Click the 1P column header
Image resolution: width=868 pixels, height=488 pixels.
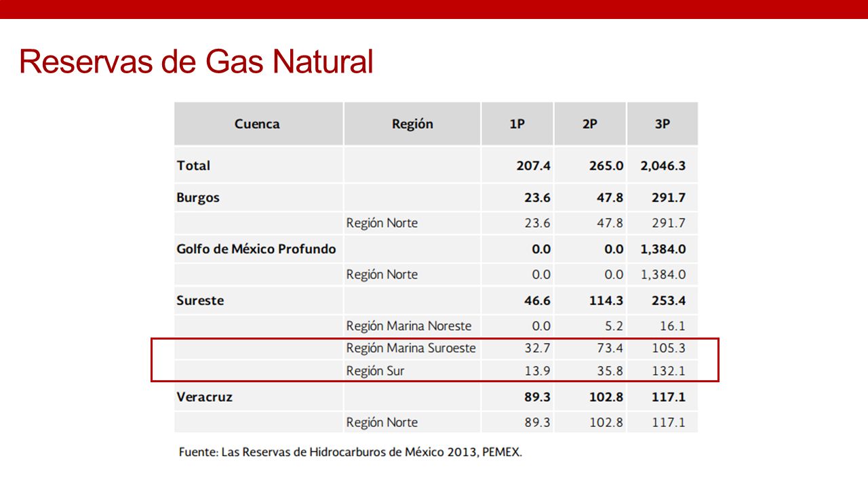point(517,124)
